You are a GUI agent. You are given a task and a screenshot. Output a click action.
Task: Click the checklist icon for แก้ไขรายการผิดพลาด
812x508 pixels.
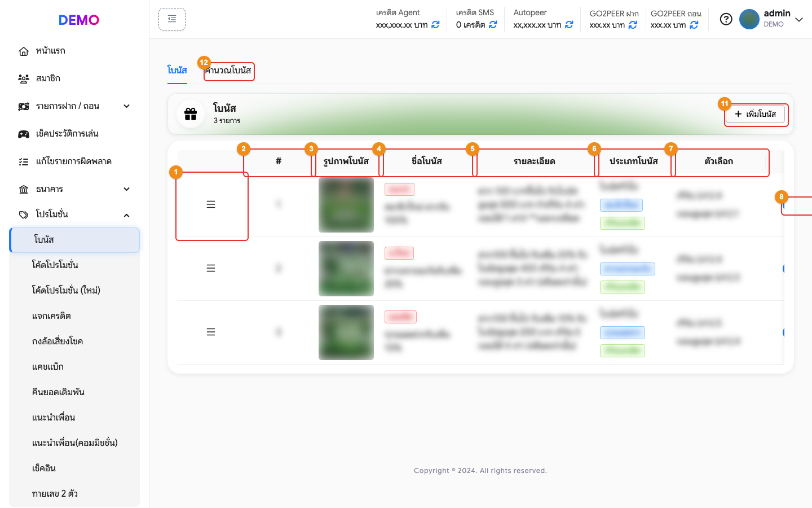24,162
